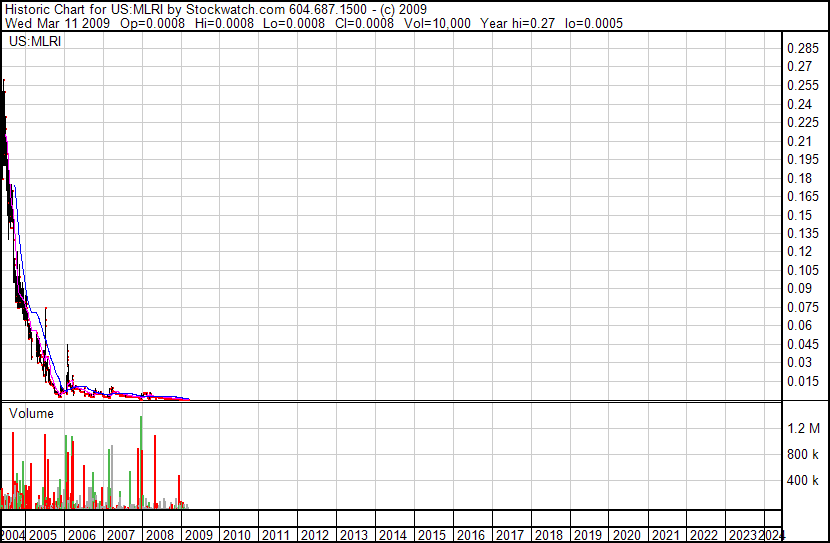Image resolution: width=830 pixels, height=543 pixels.
Task: Select the 2012 year marker
Action: (x=315, y=535)
